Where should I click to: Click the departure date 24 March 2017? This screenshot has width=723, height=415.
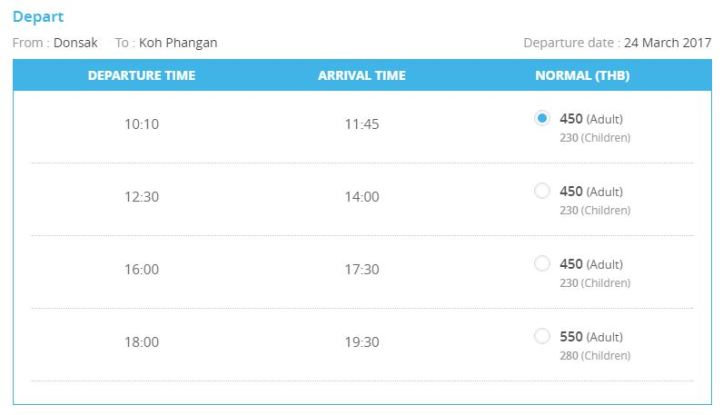click(667, 43)
